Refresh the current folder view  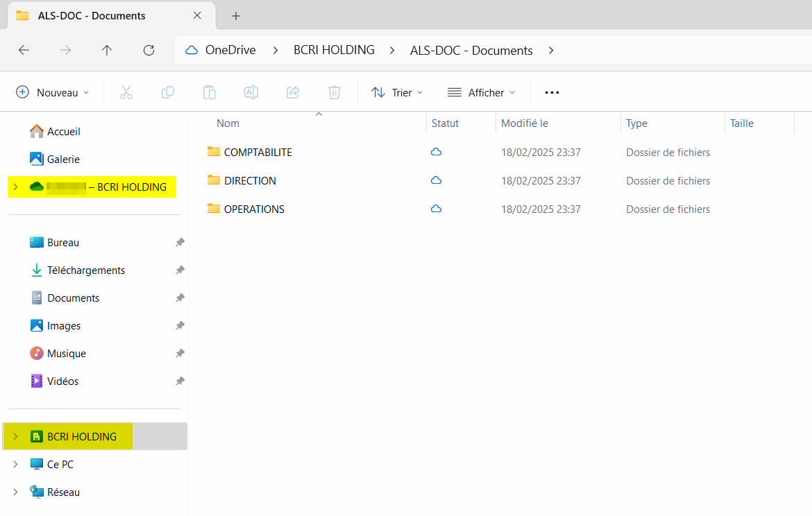(x=149, y=50)
